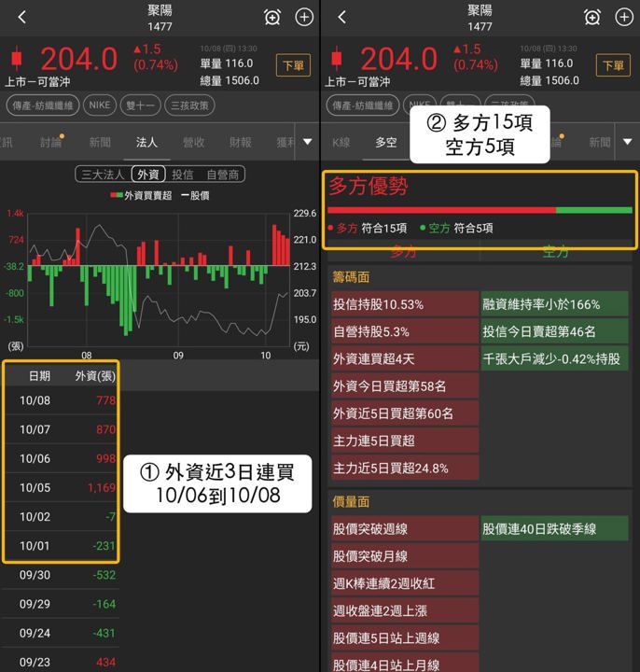The height and width of the screenshot is (672, 640).
Task: Choose 自營商 segment
Action: coord(222,175)
